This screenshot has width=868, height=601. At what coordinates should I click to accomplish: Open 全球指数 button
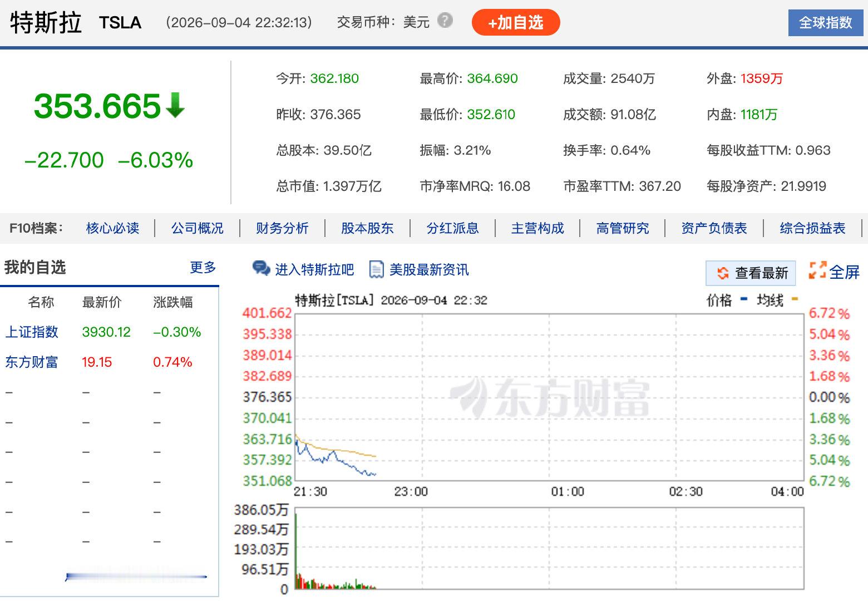[x=826, y=23]
